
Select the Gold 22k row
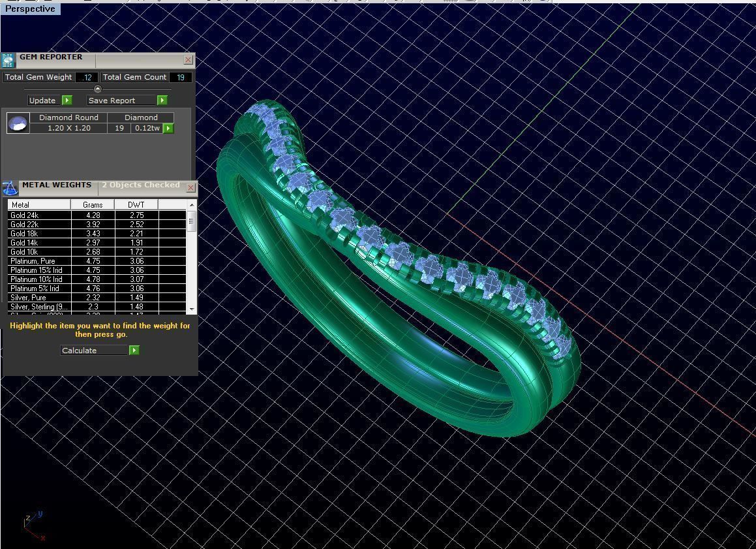pyautogui.click(x=97, y=225)
